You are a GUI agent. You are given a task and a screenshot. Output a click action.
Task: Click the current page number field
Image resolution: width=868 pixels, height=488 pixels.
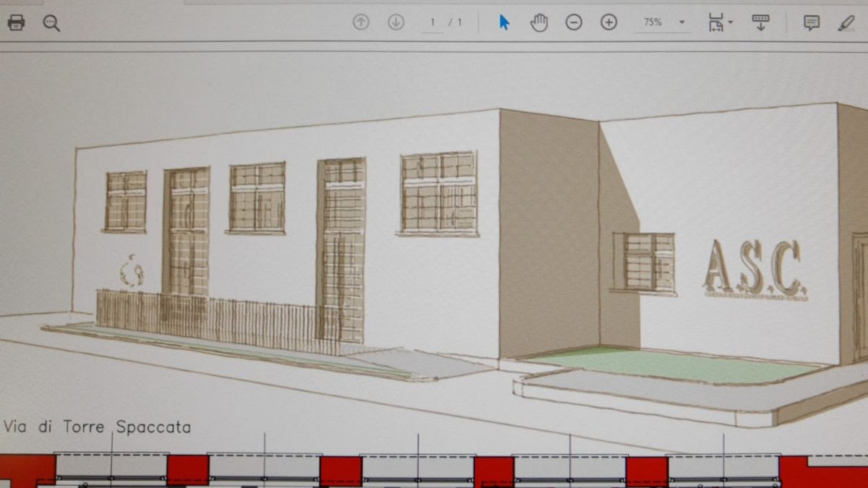(x=433, y=22)
